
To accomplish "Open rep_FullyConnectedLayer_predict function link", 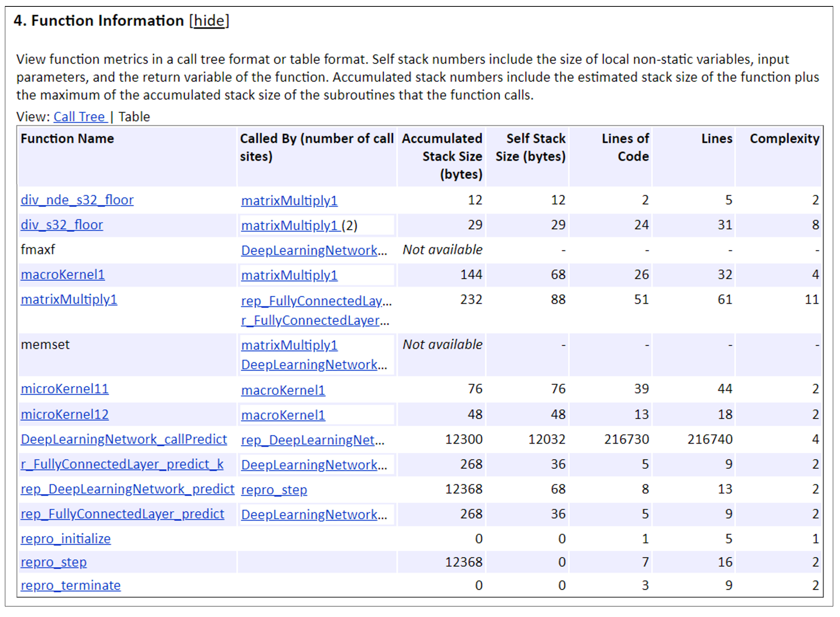I will pos(122,514).
